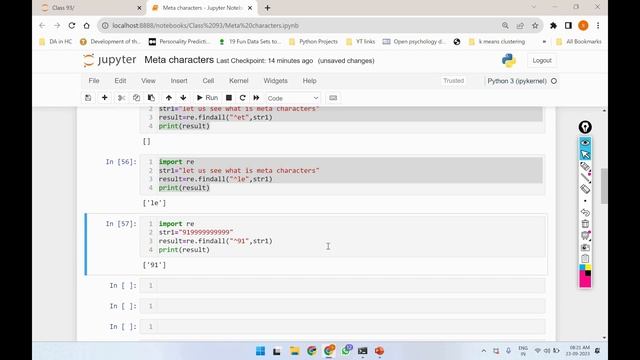The width and height of the screenshot is (640, 360).
Task: Expand the bookmarks overflow chevron
Action: click(544, 42)
